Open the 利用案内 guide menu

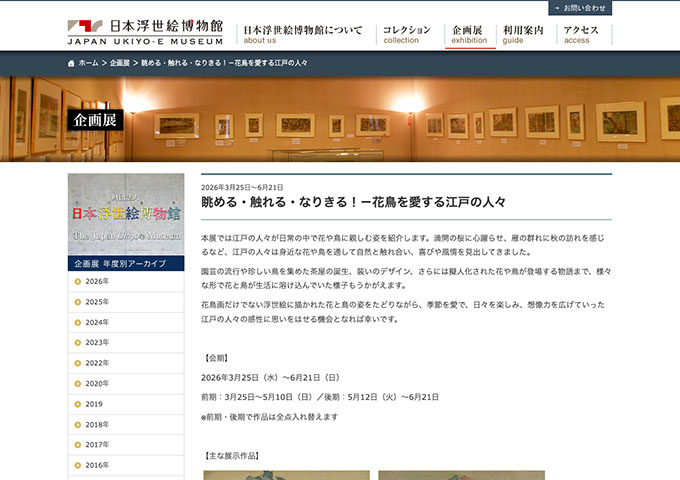click(523, 34)
